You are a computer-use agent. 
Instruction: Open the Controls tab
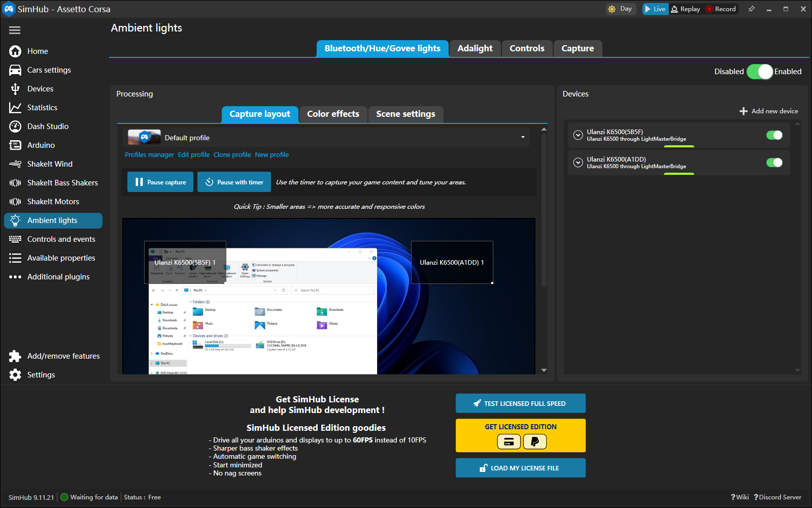tap(527, 49)
